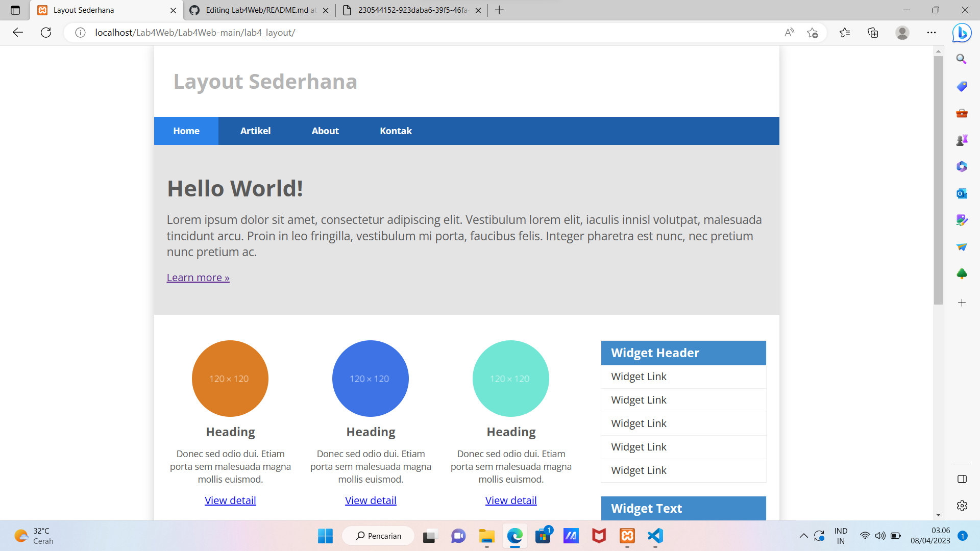Select the Artikel navigation menu item
980x551 pixels.
click(255, 131)
